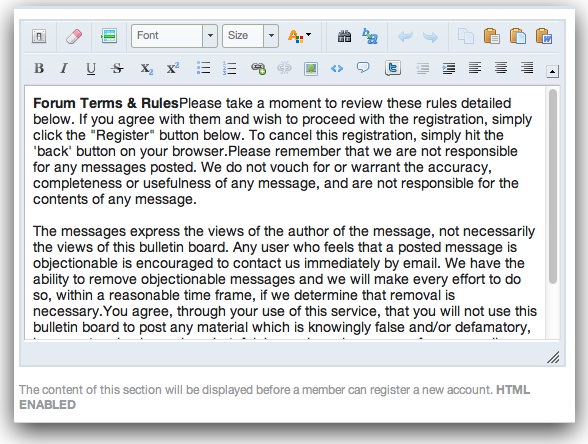Click the insert link icon
This screenshot has width=588, height=444.
click(x=258, y=68)
